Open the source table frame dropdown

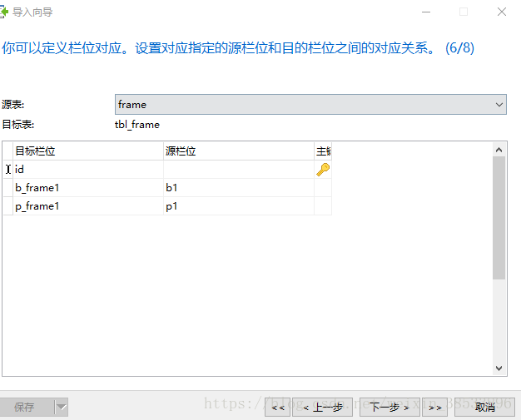[310, 105]
